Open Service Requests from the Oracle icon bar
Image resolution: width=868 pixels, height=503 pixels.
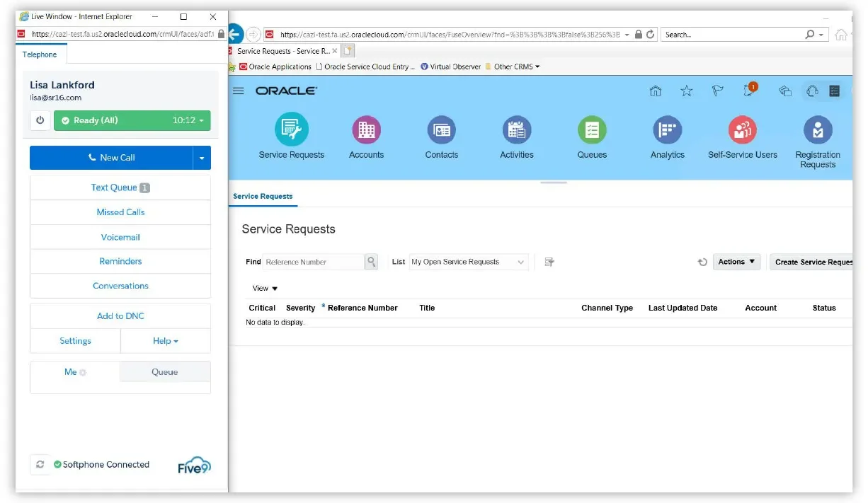pyautogui.click(x=292, y=130)
